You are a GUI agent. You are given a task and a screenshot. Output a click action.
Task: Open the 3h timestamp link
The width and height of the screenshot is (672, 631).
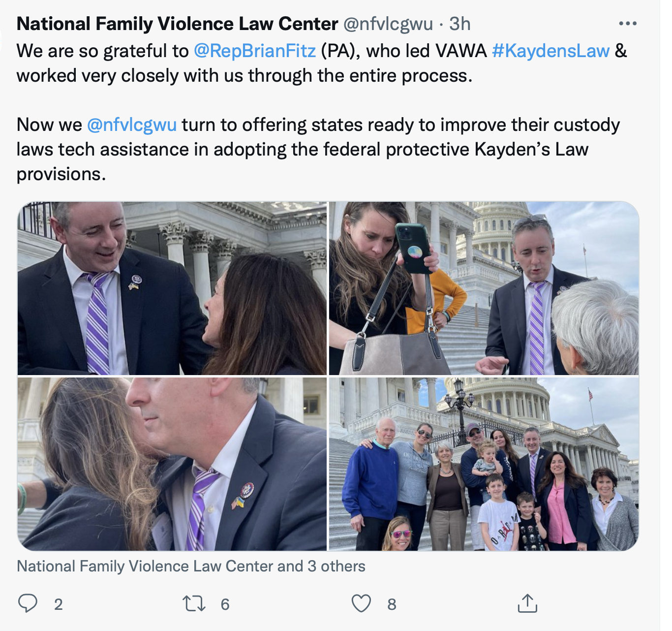[x=460, y=24]
